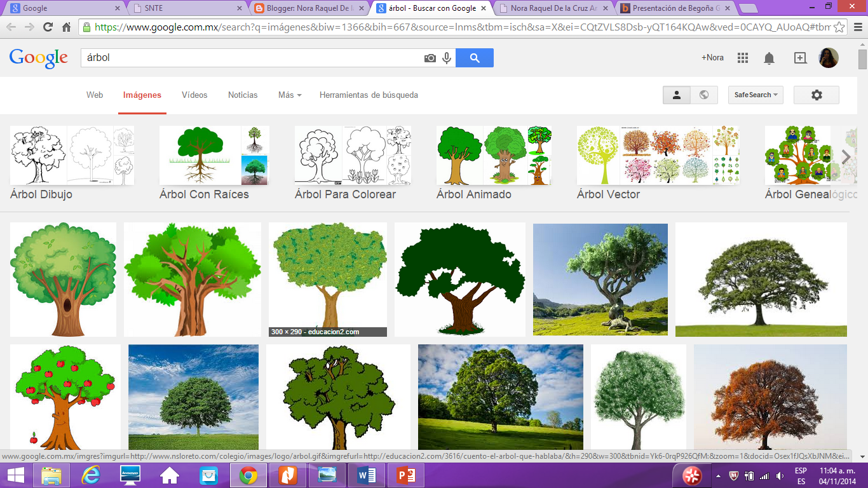This screenshot has height=488, width=868.
Task: Click inside the árbol search box
Action: coord(251,58)
